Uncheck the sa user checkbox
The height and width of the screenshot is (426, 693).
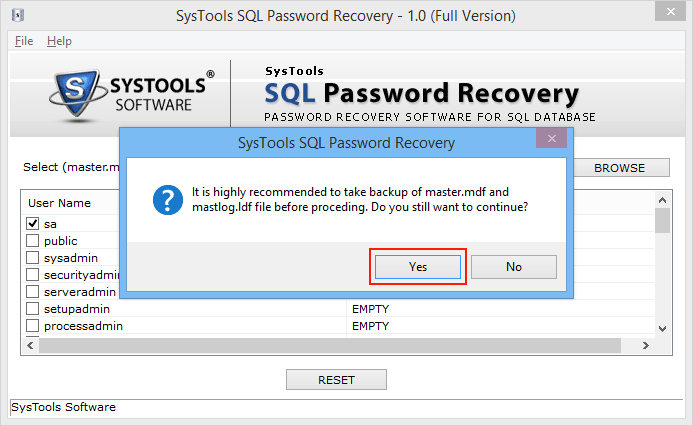[33, 224]
